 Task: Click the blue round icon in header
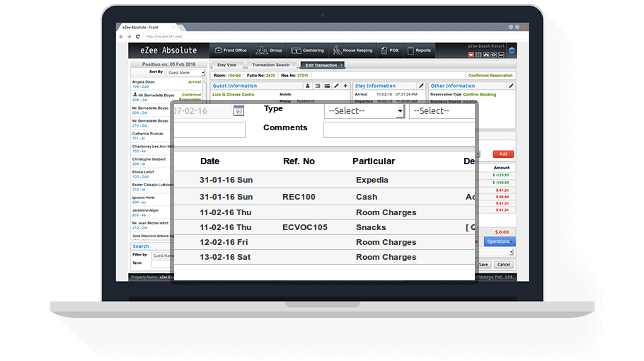(512, 50)
